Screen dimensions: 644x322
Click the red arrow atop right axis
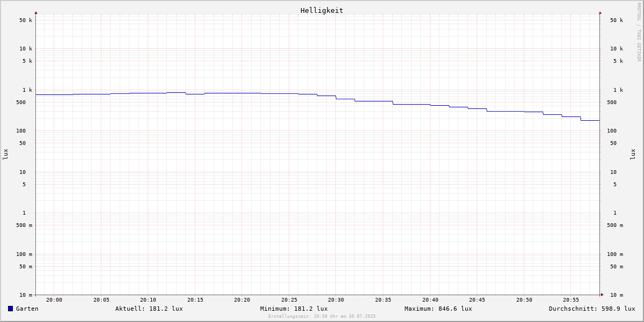600,12
